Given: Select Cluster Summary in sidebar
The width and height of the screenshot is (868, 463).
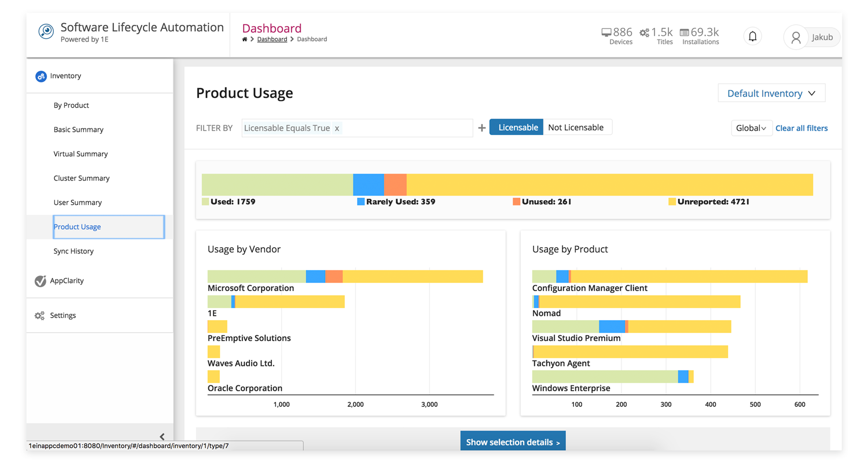Looking at the screenshot, I should [x=82, y=178].
